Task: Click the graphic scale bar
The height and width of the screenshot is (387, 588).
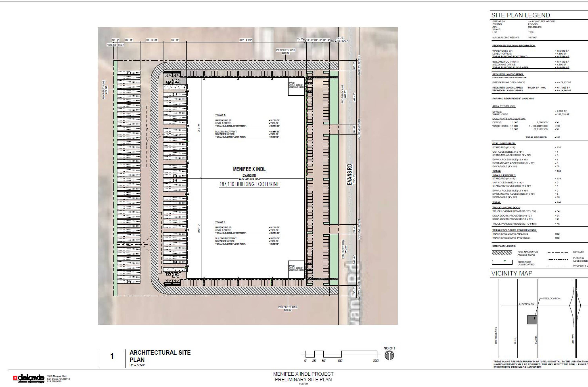Action: tap(341, 354)
